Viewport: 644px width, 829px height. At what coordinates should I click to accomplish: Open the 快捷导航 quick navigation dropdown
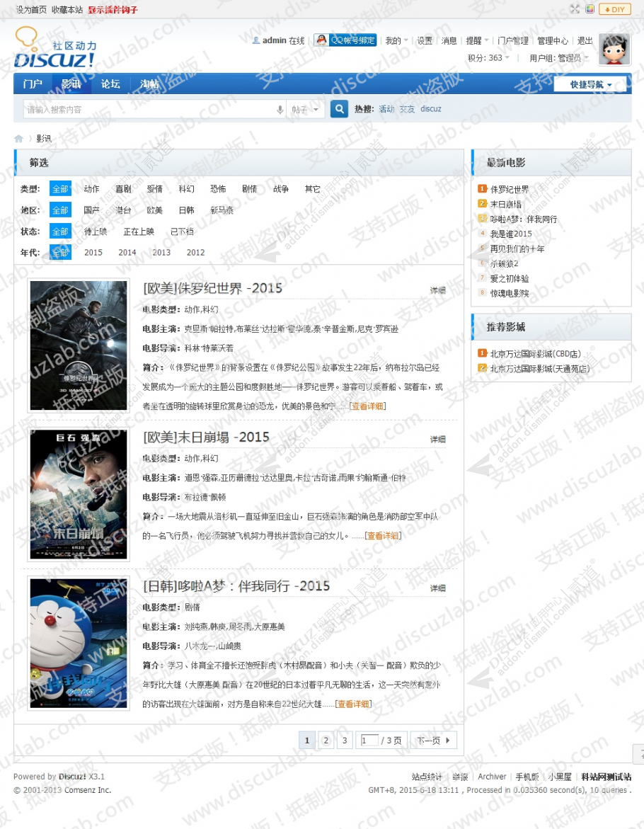tap(590, 84)
